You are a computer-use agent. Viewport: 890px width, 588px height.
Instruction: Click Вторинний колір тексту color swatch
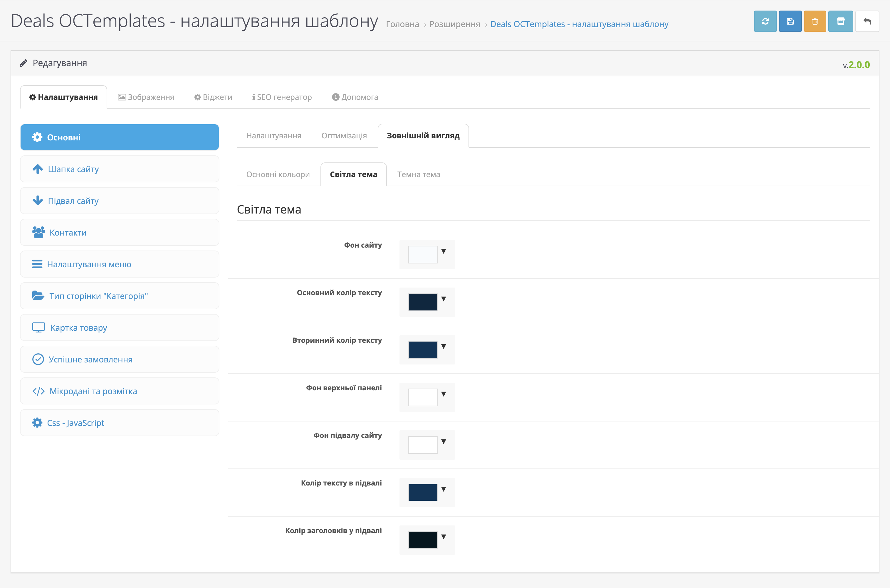click(422, 350)
